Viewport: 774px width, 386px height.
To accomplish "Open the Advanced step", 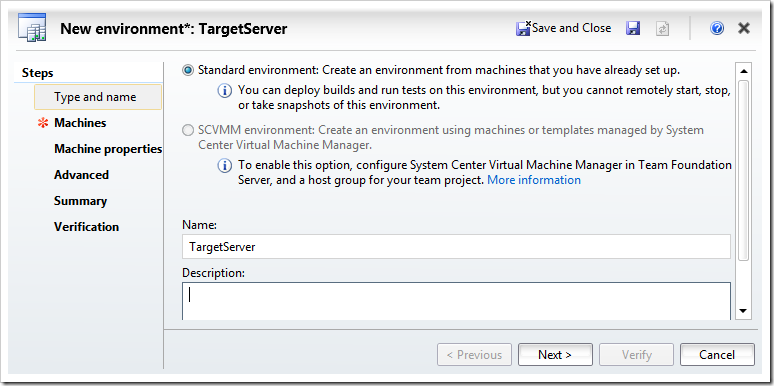I will 81,175.
